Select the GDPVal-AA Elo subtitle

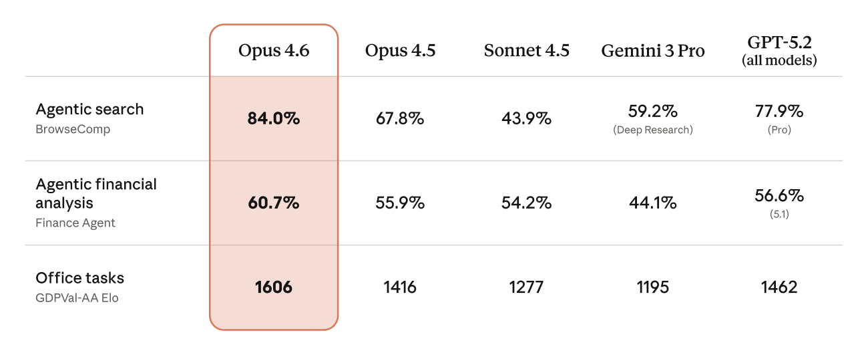pyautogui.click(x=77, y=298)
